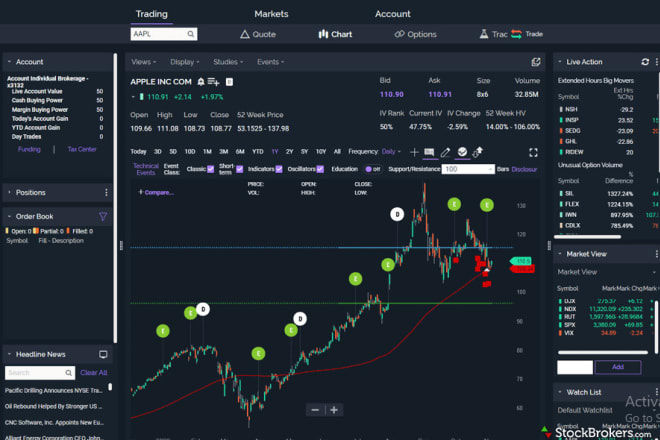The width and height of the screenshot is (660, 440).
Task: Select the crosshair tool on the chart toolbar
Action: click(414, 152)
